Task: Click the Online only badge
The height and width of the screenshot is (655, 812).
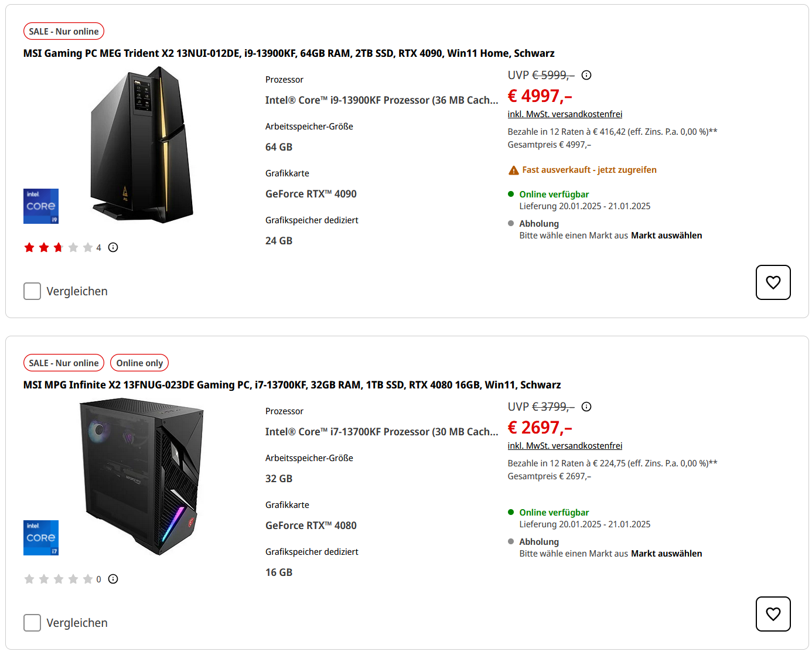Action: [139, 363]
